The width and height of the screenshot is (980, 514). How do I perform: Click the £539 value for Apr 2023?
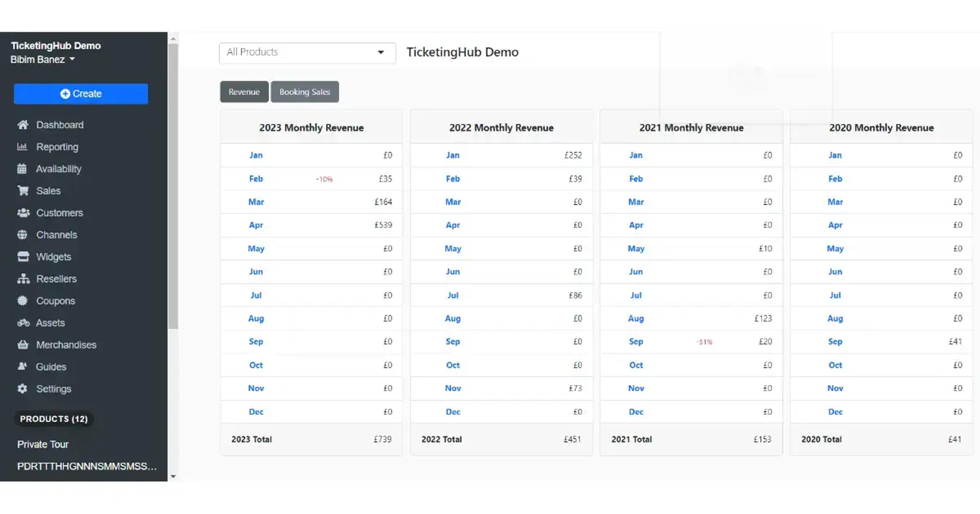pyautogui.click(x=383, y=225)
